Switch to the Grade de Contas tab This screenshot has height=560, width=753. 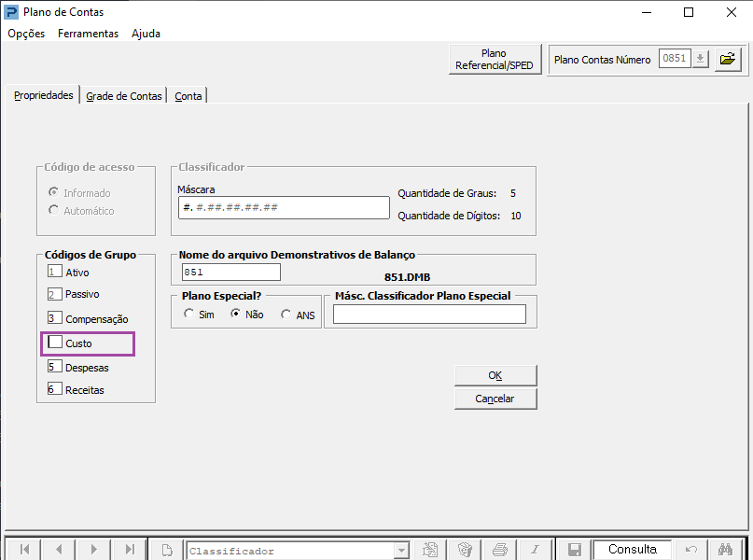click(x=124, y=96)
